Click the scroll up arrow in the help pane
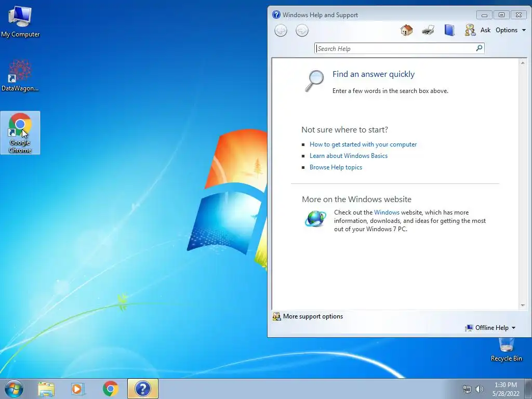This screenshot has width=532, height=399. click(523, 63)
